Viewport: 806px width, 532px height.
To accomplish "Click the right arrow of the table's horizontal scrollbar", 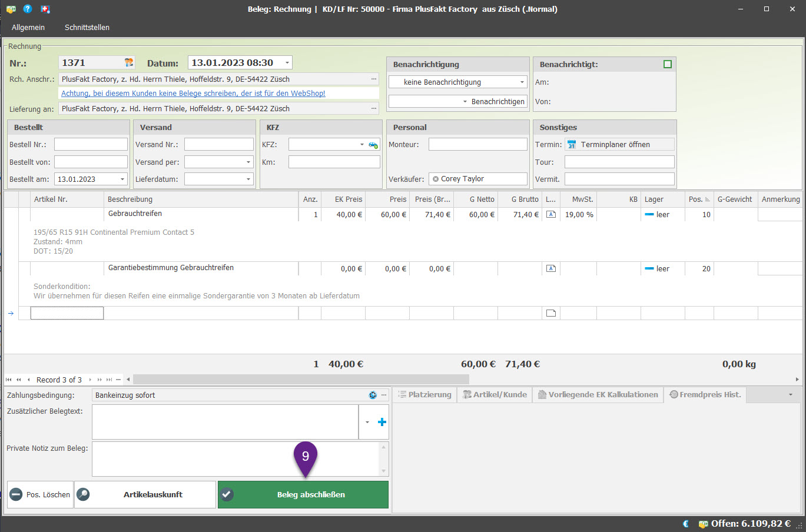I will click(797, 380).
